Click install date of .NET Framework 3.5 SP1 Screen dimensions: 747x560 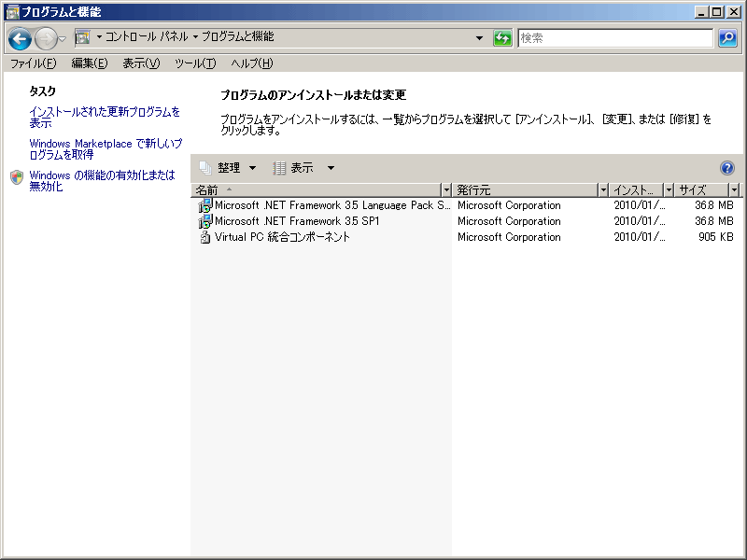(x=640, y=221)
